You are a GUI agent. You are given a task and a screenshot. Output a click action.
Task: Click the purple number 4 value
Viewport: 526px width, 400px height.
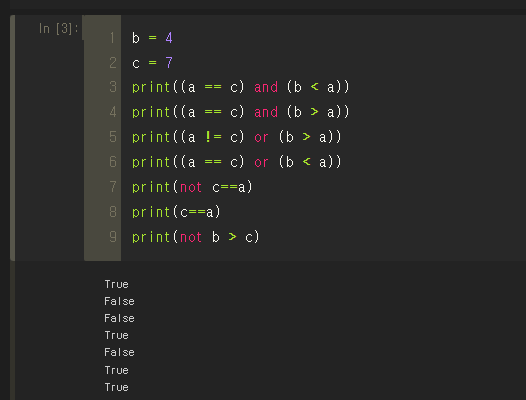click(169, 38)
